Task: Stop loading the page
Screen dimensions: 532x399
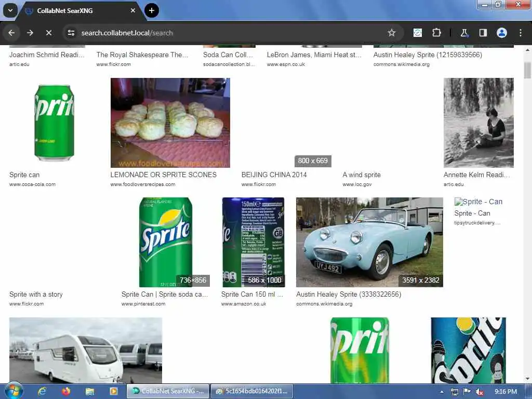Action: click(x=49, y=33)
